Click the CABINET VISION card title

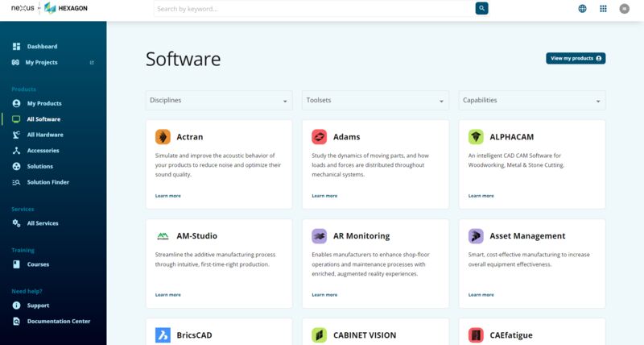coord(365,335)
